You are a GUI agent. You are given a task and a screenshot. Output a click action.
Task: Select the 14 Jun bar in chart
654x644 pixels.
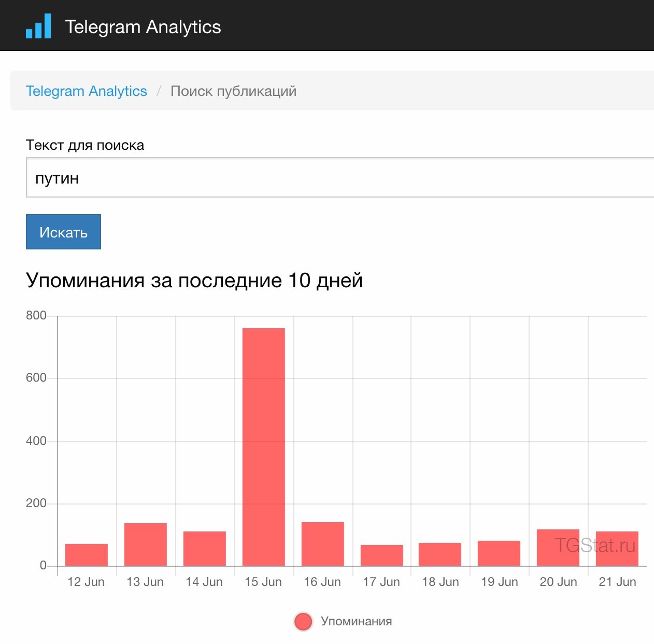[x=205, y=549]
